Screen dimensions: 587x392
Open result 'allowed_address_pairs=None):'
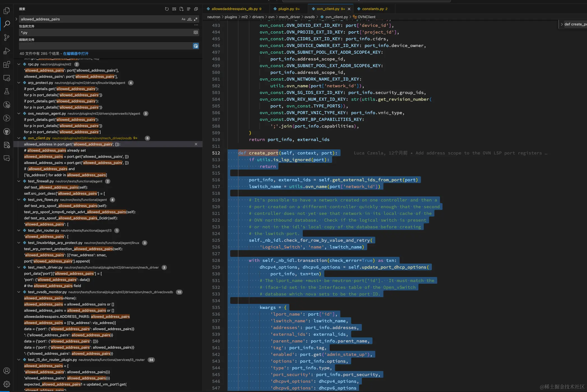pos(50,298)
